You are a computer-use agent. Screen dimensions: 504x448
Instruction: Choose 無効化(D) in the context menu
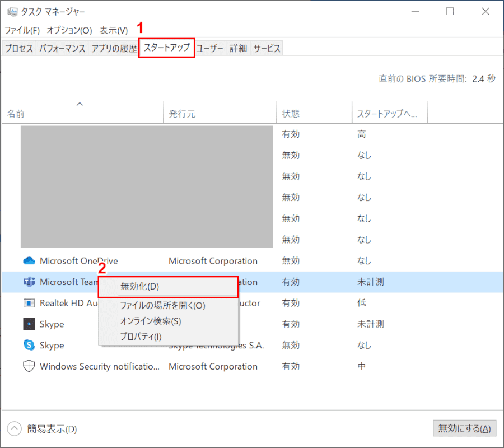click(168, 287)
